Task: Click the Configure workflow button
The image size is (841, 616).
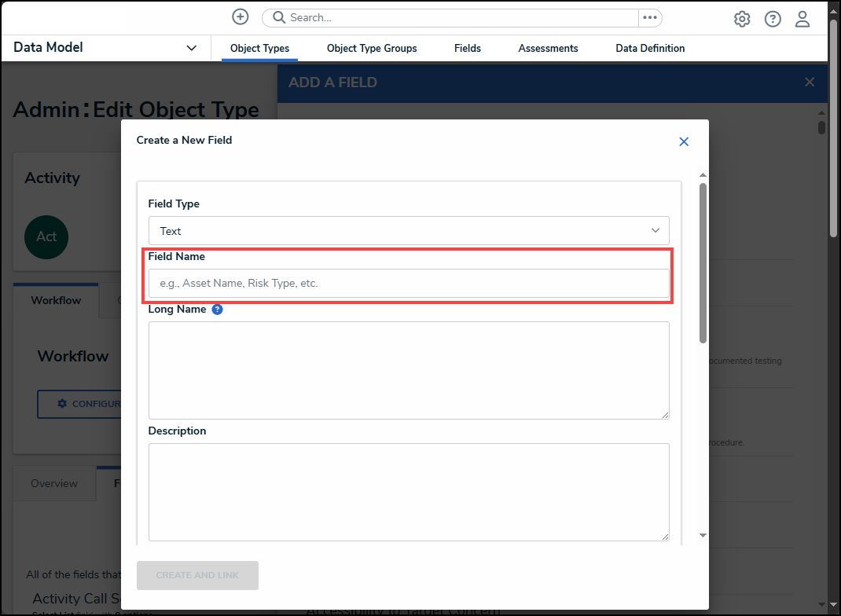Action: click(80, 404)
